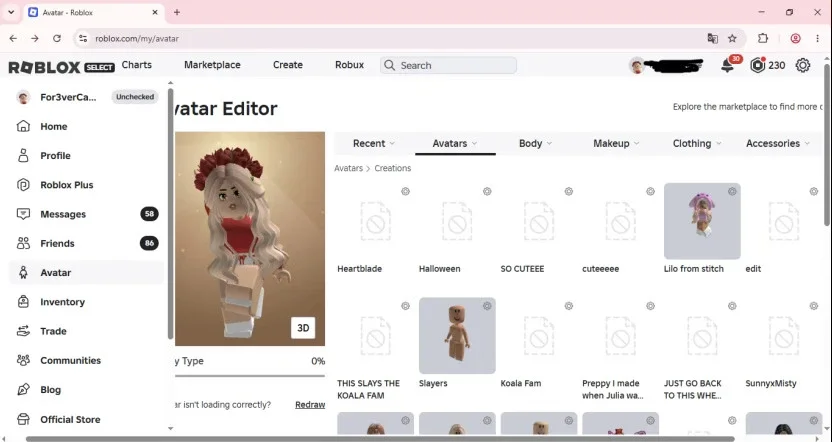Image resolution: width=832 pixels, height=442 pixels.
Task: Click the browser address bar
Action: tap(393, 38)
